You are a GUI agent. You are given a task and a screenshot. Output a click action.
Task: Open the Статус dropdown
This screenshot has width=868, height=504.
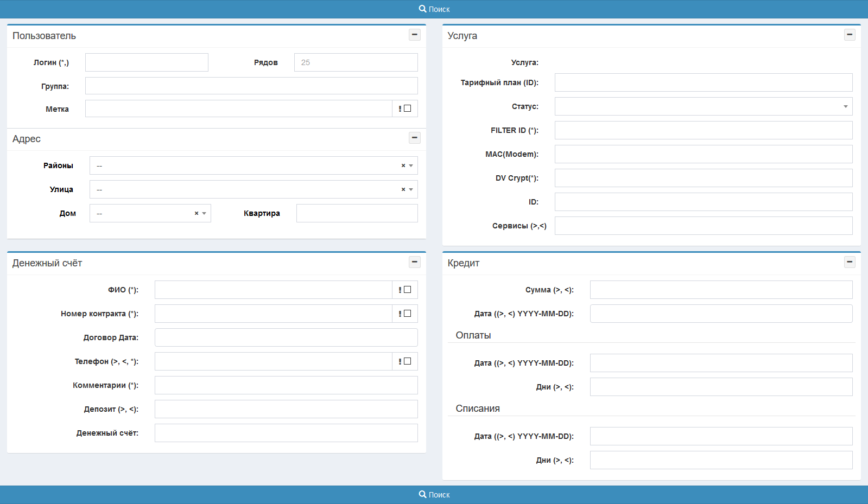click(703, 106)
